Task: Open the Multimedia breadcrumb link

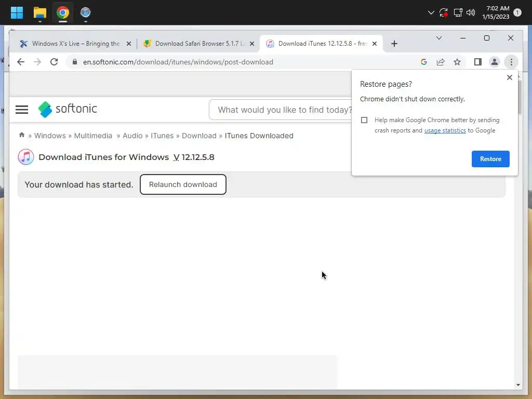Action: 93,136
